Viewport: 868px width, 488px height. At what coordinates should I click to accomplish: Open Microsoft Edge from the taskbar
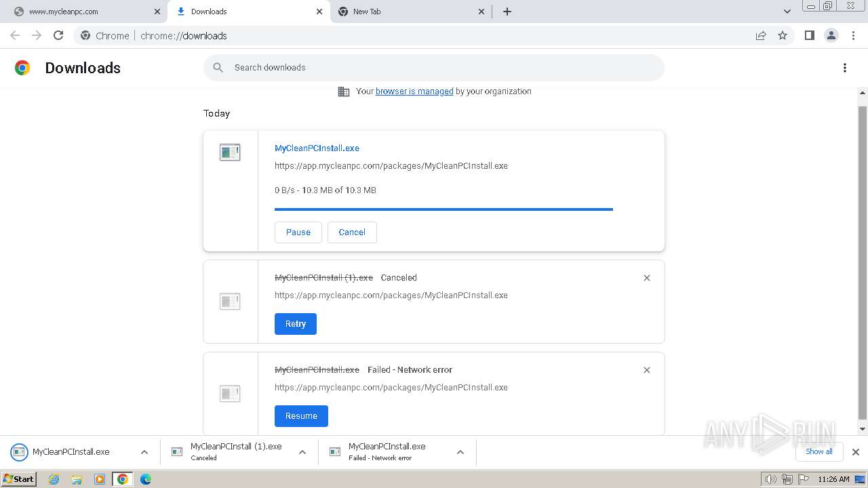[x=146, y=479]
